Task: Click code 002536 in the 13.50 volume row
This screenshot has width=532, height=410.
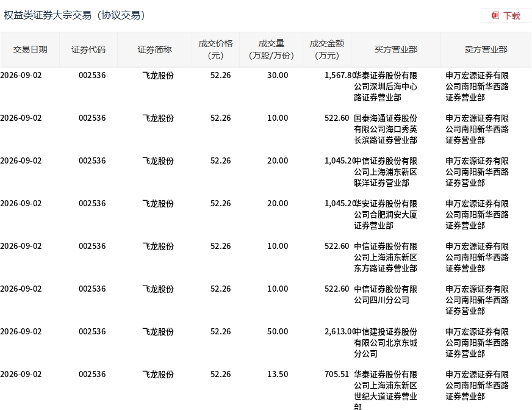Action: pyautogui.click(x=92, y=375)
